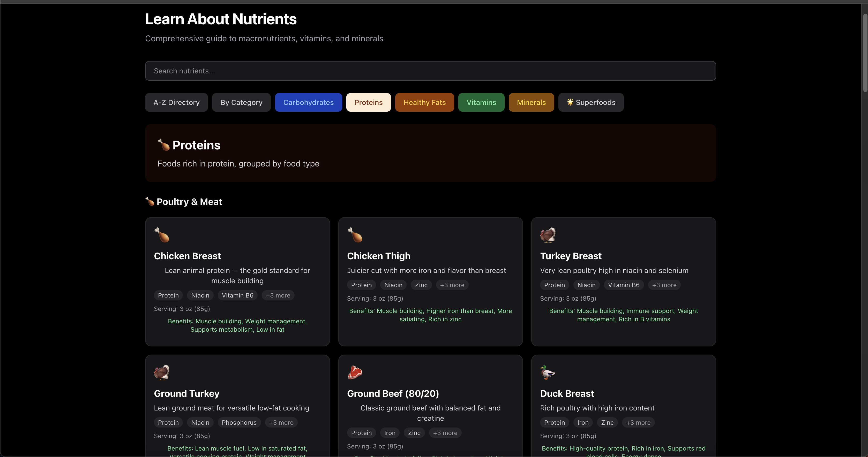Click the drumstick icon on the Chicken Thigh card
Image resolution: width=868 pixels, height=457 pixels.
point(355,235)
